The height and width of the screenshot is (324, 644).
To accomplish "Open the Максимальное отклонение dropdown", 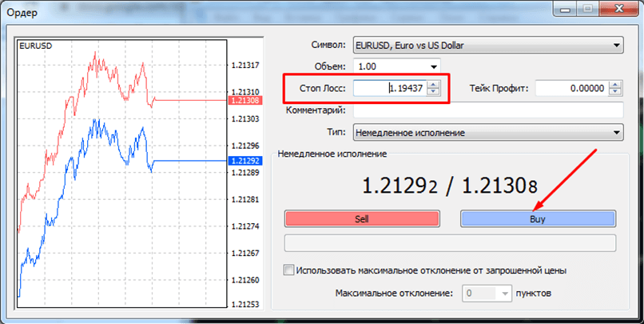I will [x=487, y=293].
